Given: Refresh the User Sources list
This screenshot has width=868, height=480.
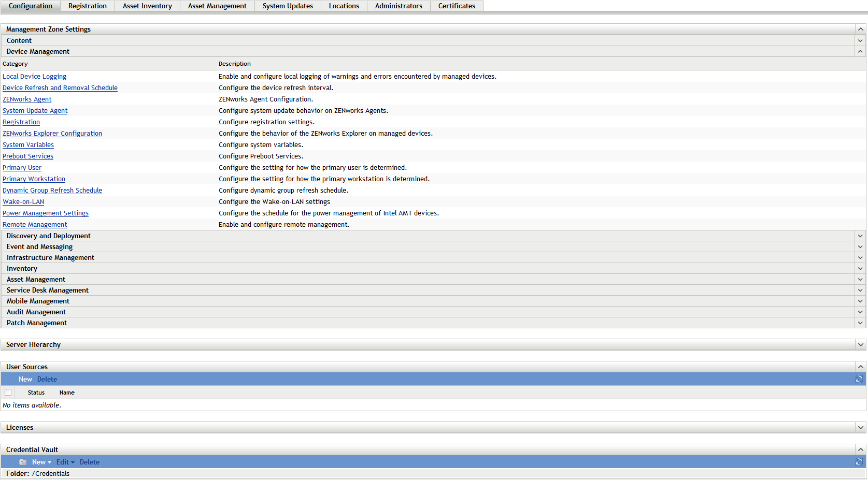Looking at the screenshot, I should [x=859, y=379].
